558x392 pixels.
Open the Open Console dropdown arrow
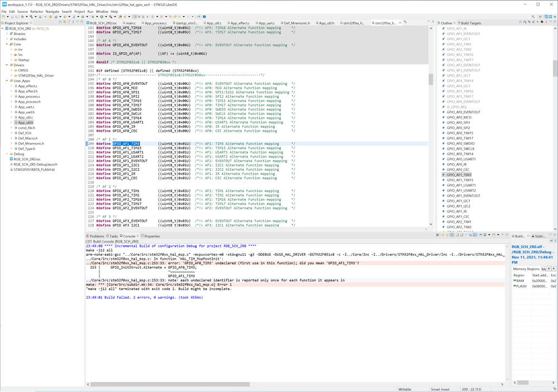click(498, 235)
